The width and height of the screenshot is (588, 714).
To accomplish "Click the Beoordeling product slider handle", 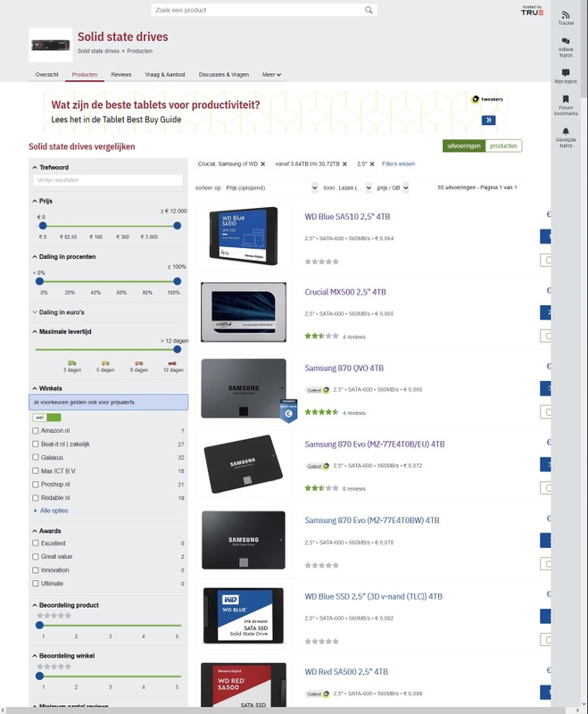I will pyautogui.click(x=39, y=626).
